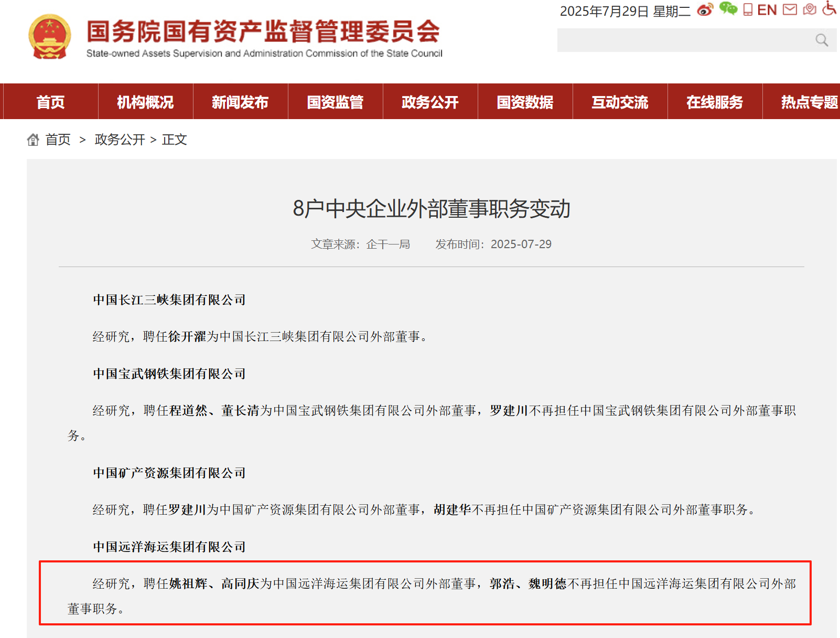Screen dimensions: 840x638
Task: Click the bold names 姚祖辉、高同庆
Action: click(x=214, y=583)
